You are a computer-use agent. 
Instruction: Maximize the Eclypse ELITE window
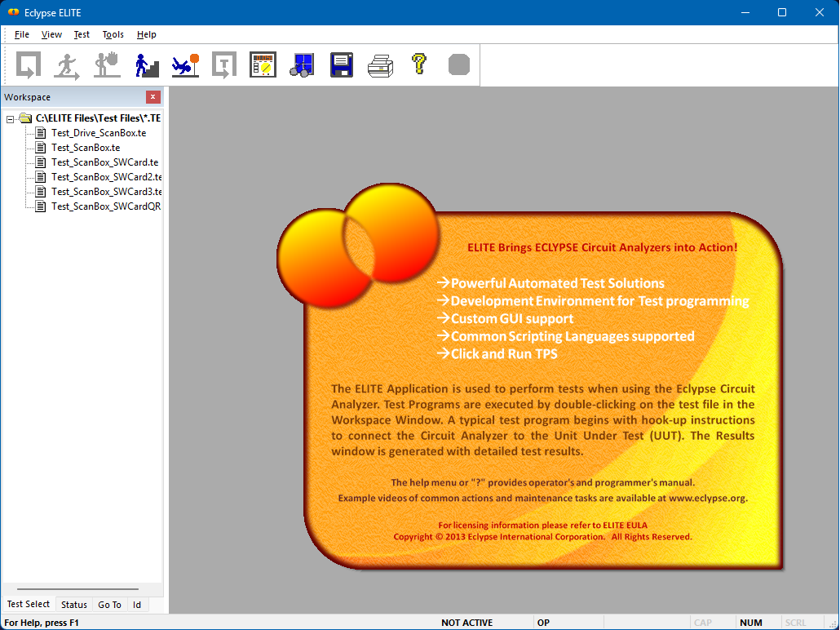pyautogui.click(x=782, y=12)
